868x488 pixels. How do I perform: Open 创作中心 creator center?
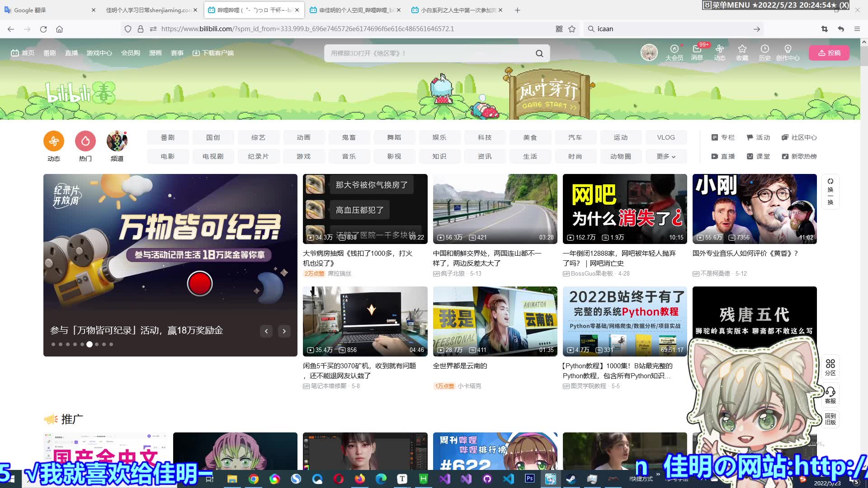coord(788,52)
